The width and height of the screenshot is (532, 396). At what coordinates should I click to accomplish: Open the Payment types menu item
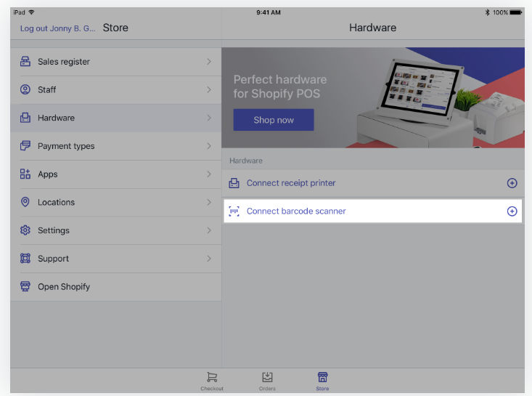coord(115,146)
